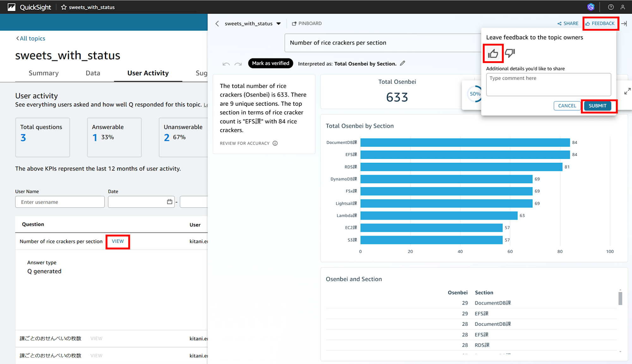Click the back chevron beside sweets_with_status

pyautogui.click(x=217, y=24)
